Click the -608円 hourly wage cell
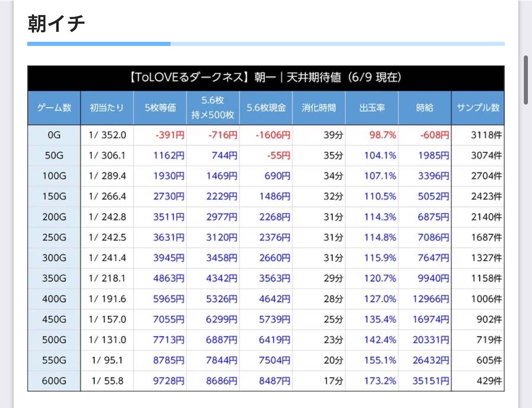 424,135
